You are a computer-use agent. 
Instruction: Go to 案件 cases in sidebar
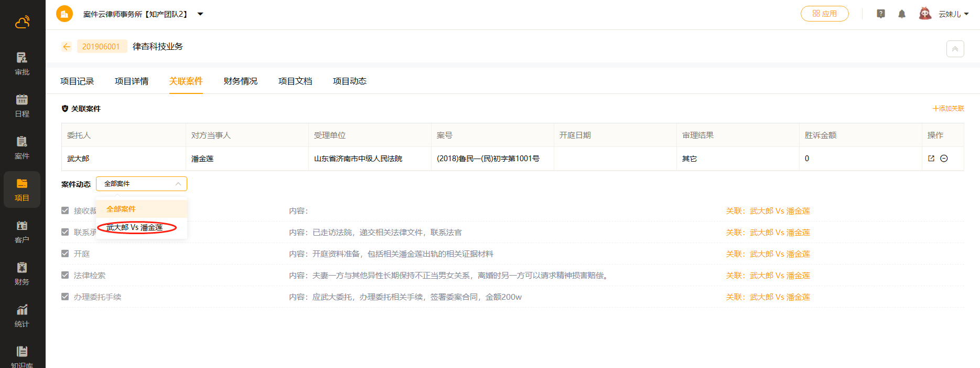point(22,147)
